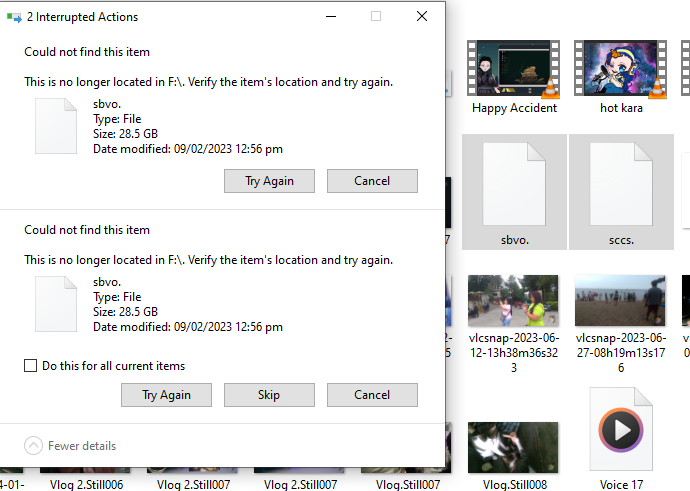Screen dimensions: 690x491
Task: Click the Interrupted Actions title bar icon
Action: [14, 17]
